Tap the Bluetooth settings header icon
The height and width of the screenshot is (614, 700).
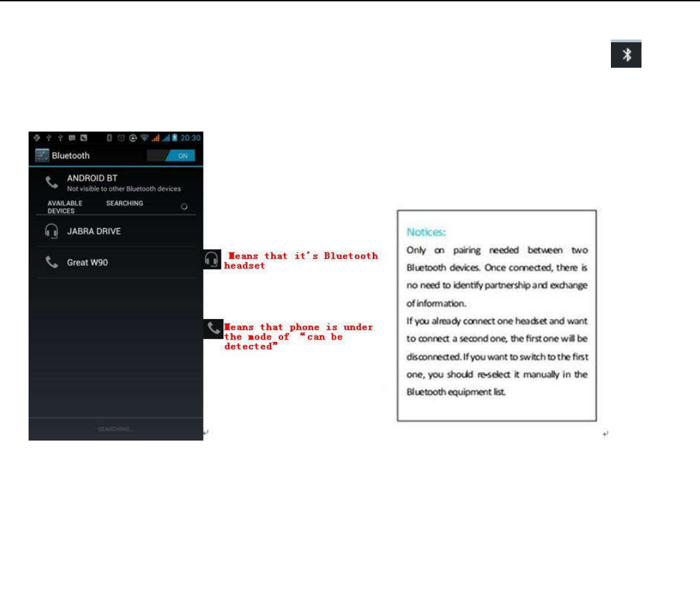click(42, 155)
